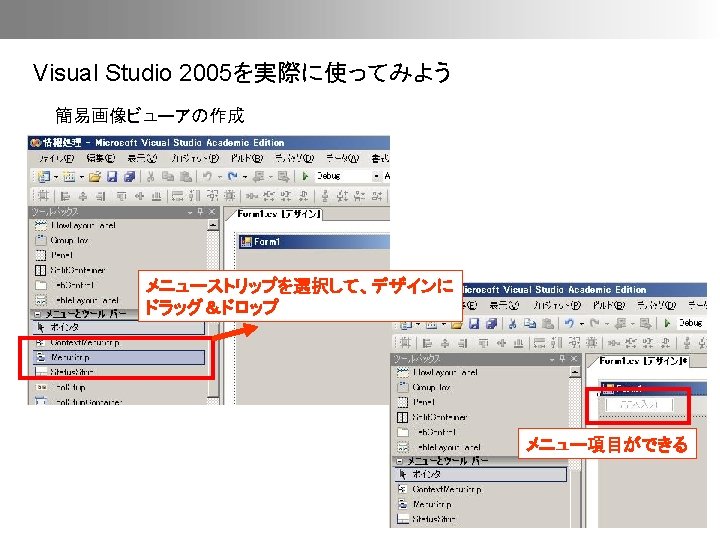The height and width of the screenshot is (540, 720).
Task: Click Undo arrow in Form1.cs* window toolbar
Action: point(569,324)
